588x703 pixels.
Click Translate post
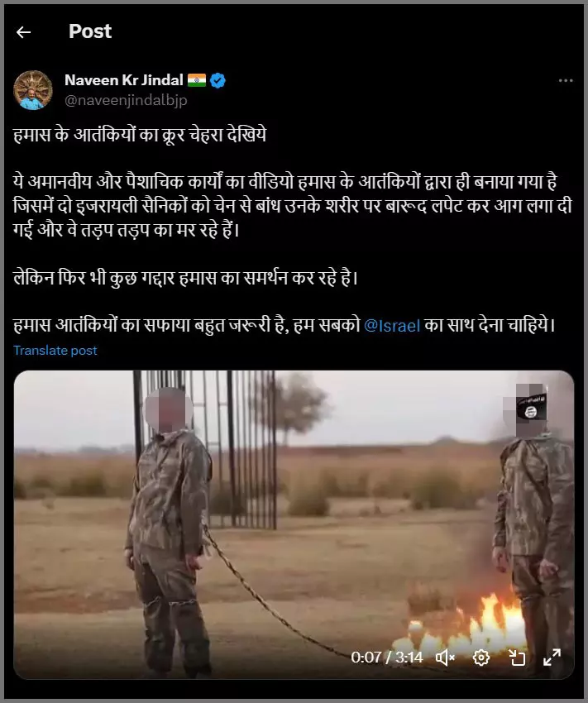[55, 351]
